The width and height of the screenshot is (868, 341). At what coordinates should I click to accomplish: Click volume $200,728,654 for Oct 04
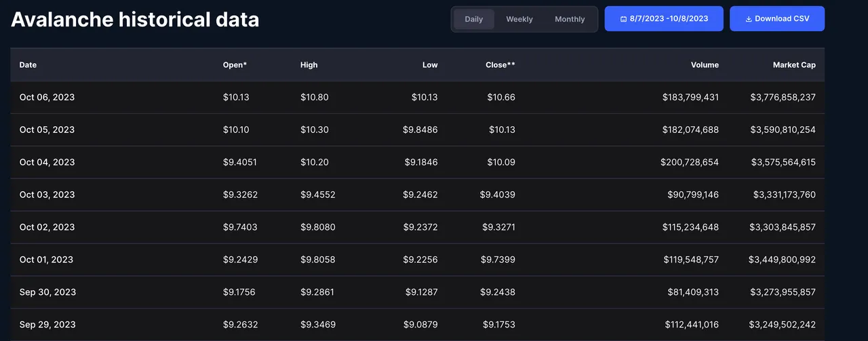(x=690, y=163)
